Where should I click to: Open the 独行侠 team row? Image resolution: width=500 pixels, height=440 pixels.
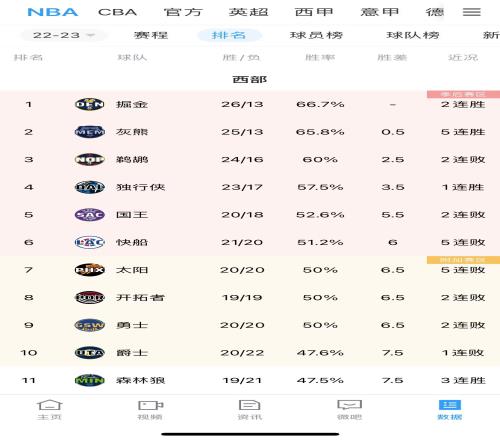pyautogui.click(x=250, y=187)
